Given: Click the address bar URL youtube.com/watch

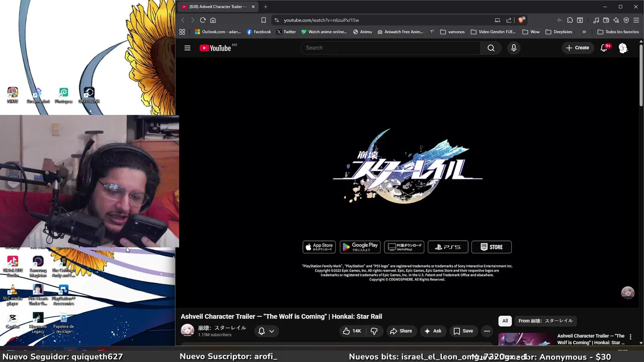Looking at the screenshot, I should pyautogui.click(x=321, y=20).
